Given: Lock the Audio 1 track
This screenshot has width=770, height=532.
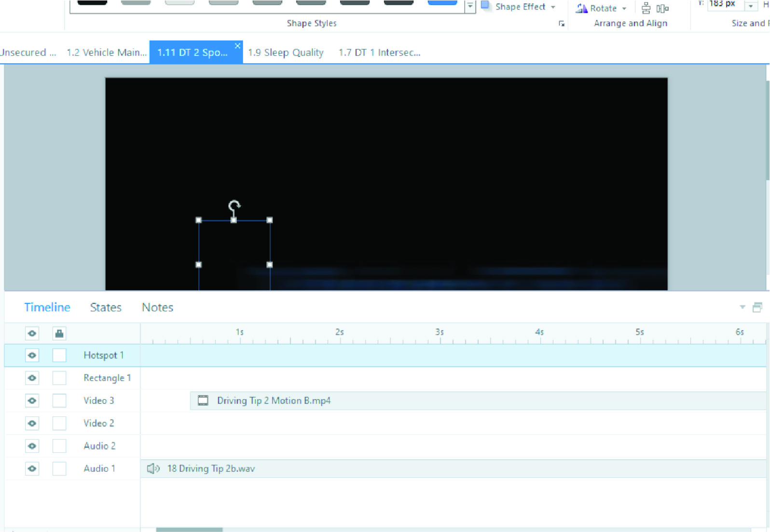Looking at the screenshot, I should [x=59, y=469].
